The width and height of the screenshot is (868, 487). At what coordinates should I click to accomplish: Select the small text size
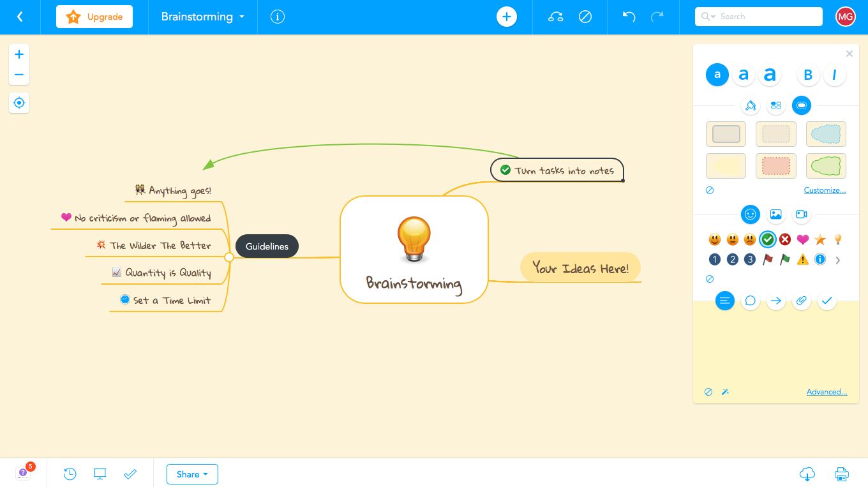pyautogui.click(x=717, y=75)
